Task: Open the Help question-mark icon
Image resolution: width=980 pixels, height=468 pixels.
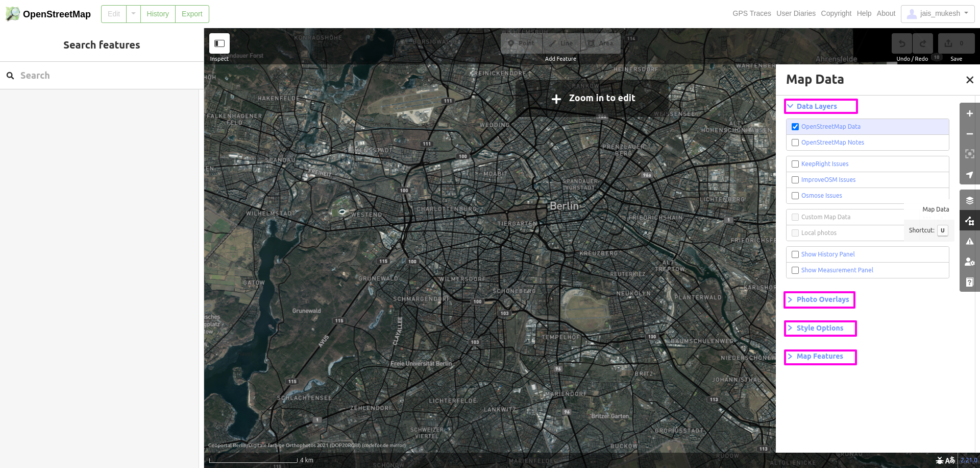Action: 970,282
